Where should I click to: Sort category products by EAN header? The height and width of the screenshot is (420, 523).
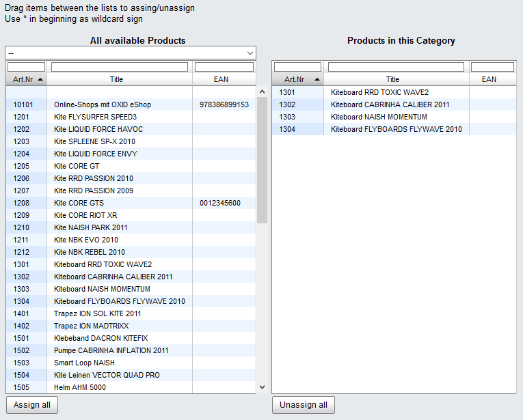pyautogui.click(x=493, y=79)
